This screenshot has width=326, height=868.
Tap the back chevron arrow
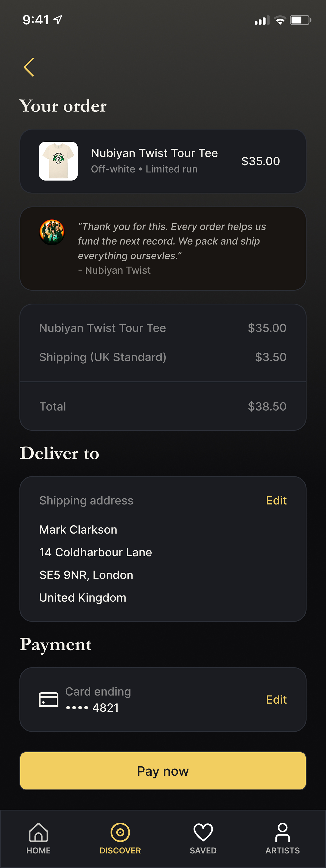29,67
